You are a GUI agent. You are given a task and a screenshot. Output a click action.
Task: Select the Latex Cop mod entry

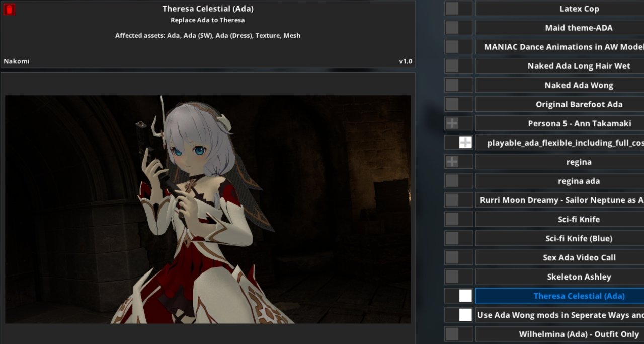pyautogui.click(x=559, y=9)
